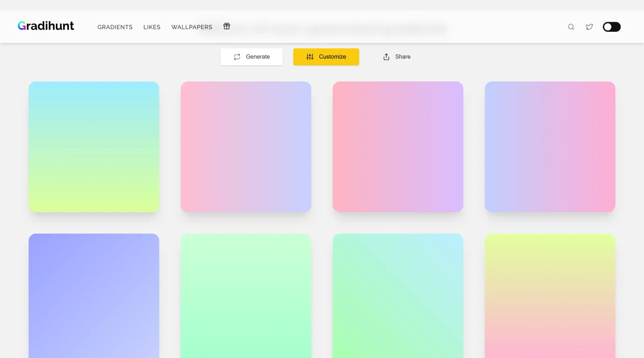Open the pale mint green gradient card
Viewport: 644px width, 358px height.
pyautogui.click(x=246, y=296)
